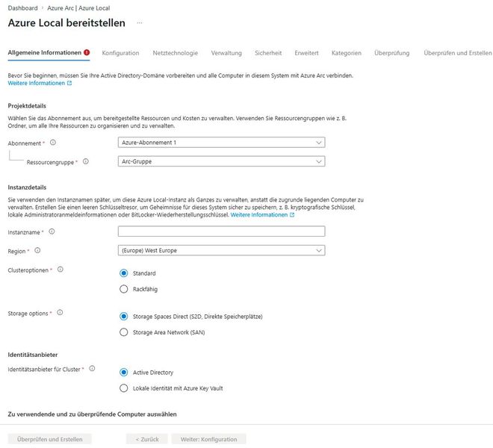The height and width of the screenshot is (448, 493).
Task: Show info tooltip for Region
Action: tap(37, 251)
